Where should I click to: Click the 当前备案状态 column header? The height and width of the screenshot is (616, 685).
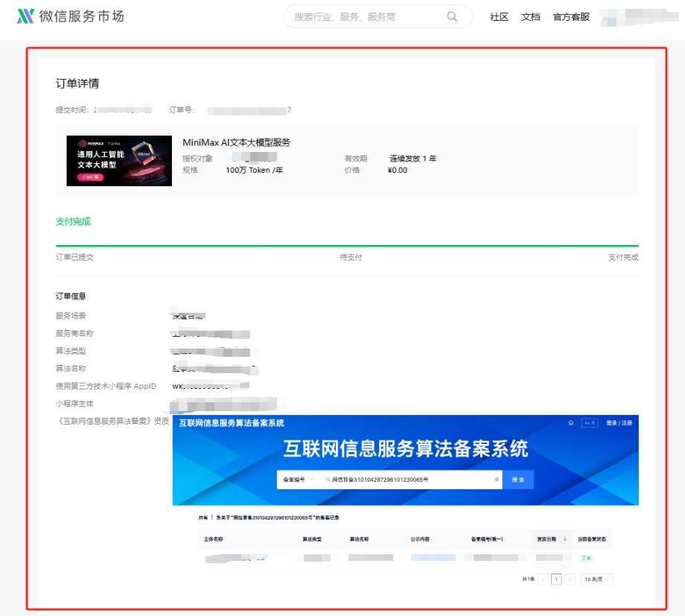click(x=591, y=539)
